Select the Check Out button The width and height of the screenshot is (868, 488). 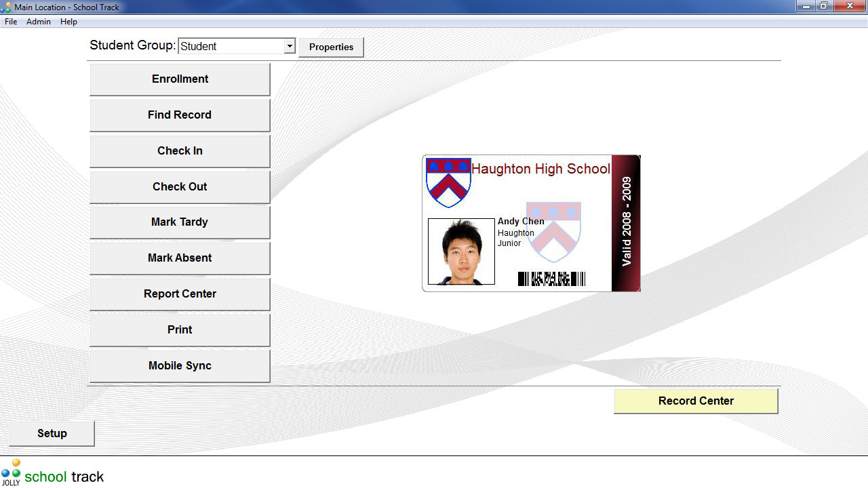pyautogui.click(x=180, y=187)
